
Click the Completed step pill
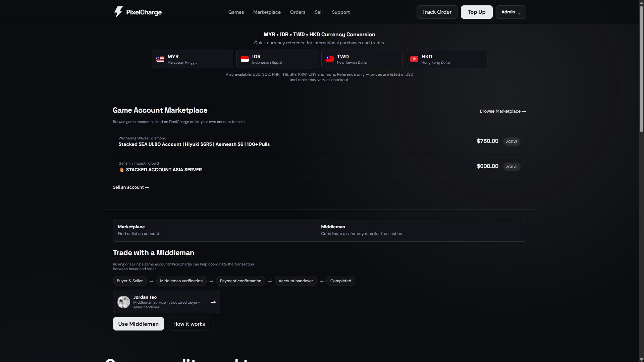340,281
